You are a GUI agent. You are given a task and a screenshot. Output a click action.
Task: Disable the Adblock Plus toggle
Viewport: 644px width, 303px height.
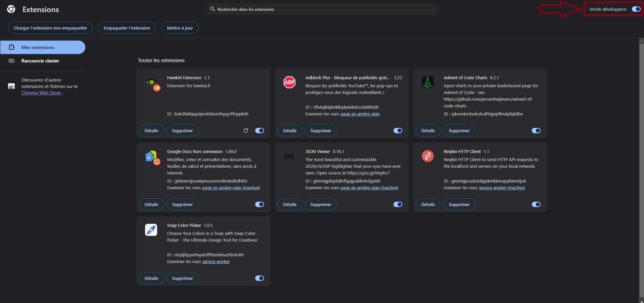pos(398,131)
